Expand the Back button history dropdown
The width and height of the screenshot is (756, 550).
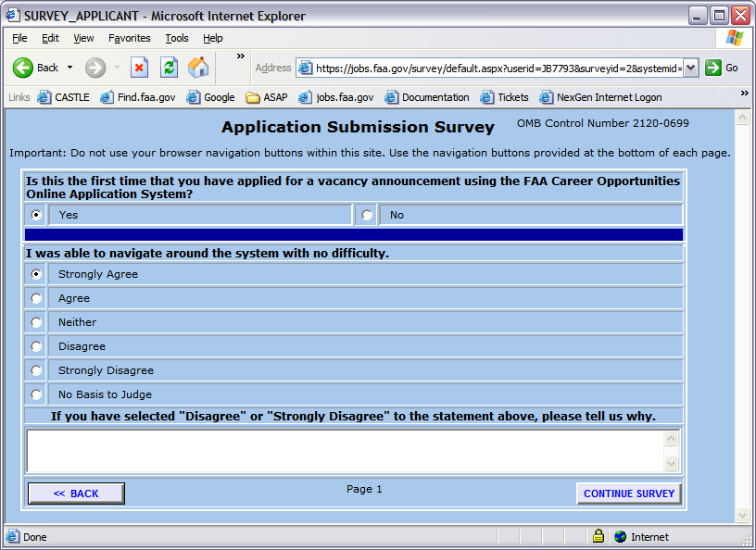69,68
